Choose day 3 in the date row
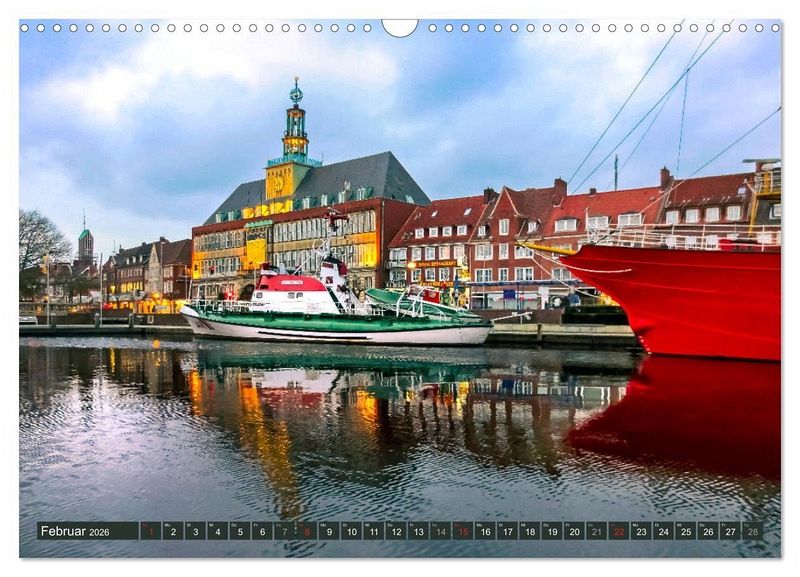The height and width of the screenshot is (577, 800). click(195, 531)
